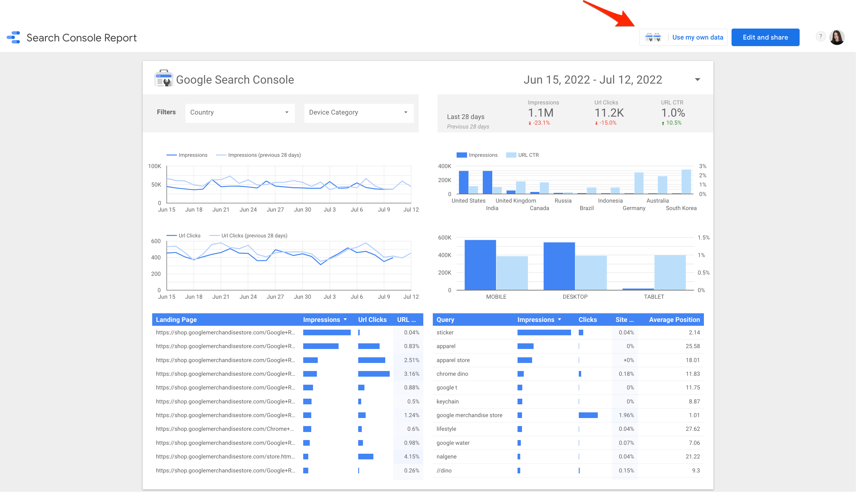Sort Landing Page table by Impressions arrow

(345, 320)
